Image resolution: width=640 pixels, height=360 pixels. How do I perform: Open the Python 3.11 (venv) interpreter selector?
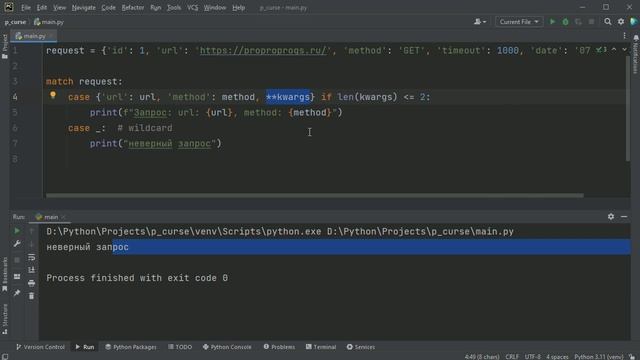[599, 357]
